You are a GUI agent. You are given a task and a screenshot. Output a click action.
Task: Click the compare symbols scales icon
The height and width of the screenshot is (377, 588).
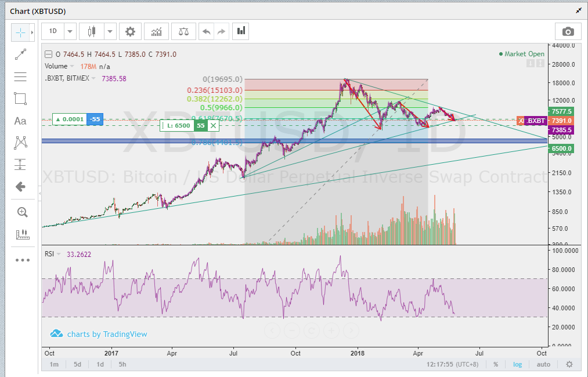tap(184, 31)
